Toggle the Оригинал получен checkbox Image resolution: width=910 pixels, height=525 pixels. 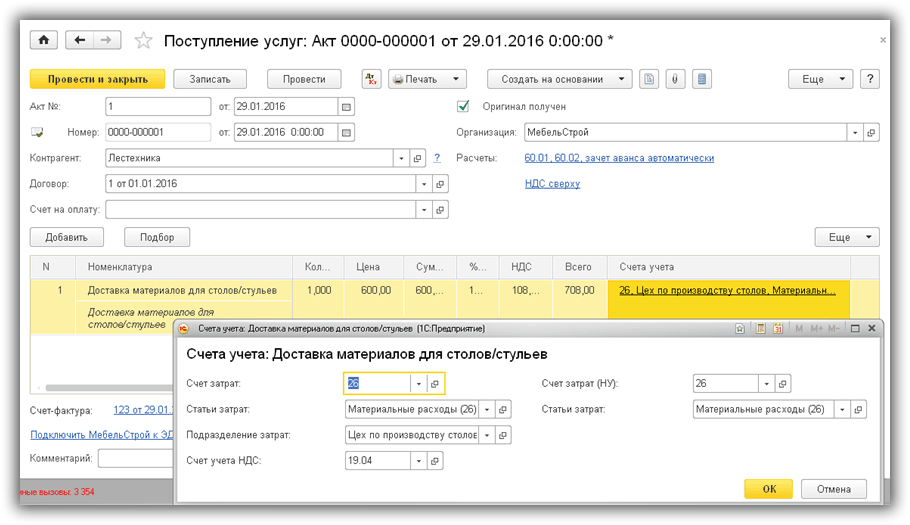click(x=463, y=106)
